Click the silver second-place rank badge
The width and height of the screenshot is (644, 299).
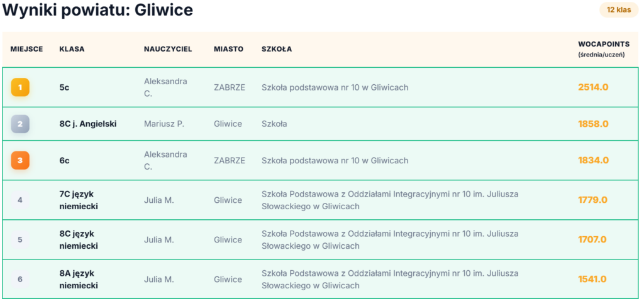coord(20,124)
